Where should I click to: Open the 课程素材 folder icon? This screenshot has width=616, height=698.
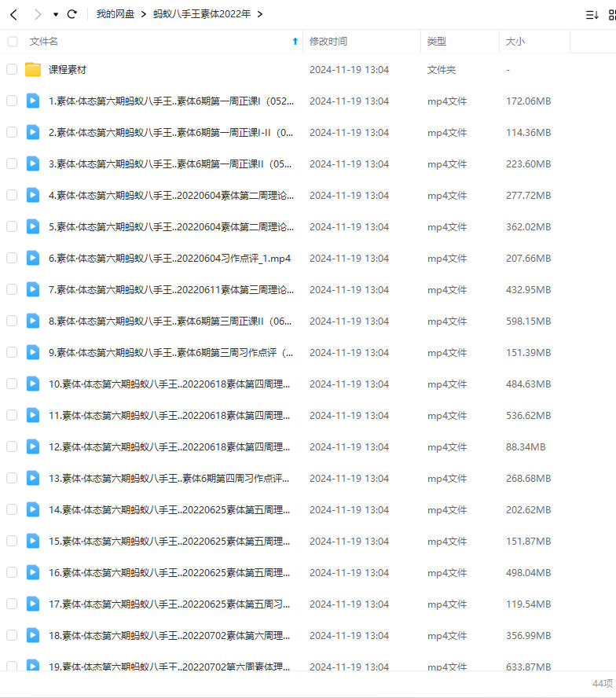[x=33, y=69]
